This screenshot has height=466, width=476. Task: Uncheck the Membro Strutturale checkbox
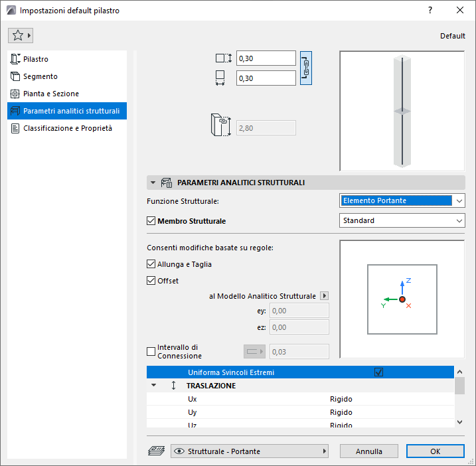[151, 220]
